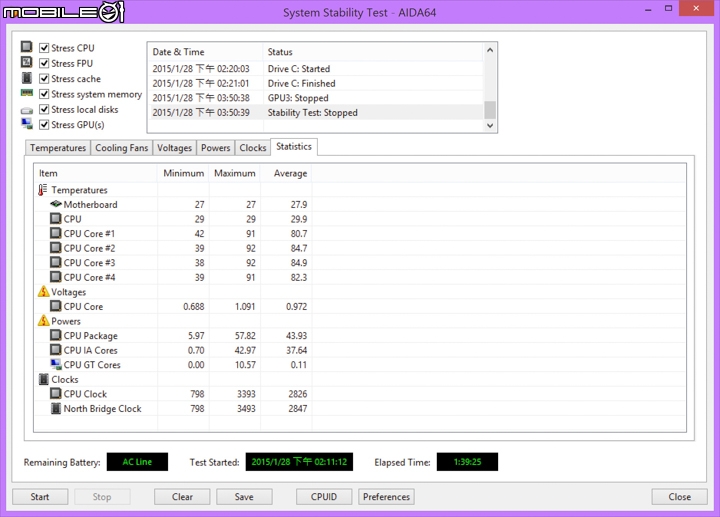The height and width of the screenshot is (517, 720).
Task: Click the disk drive icon beside Stress local disks
Action: (x=27, y=110)
